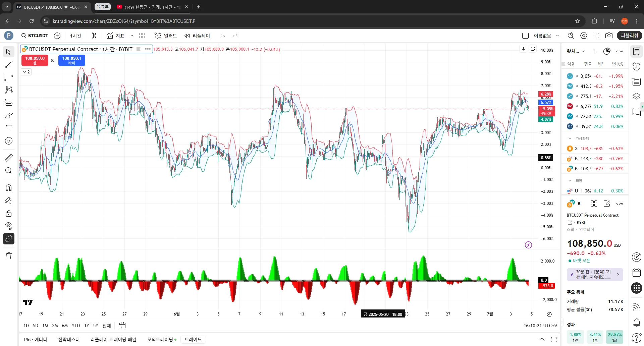
Task: Open the 1시간 interval dropdown
Action: [x=75, y=36]
